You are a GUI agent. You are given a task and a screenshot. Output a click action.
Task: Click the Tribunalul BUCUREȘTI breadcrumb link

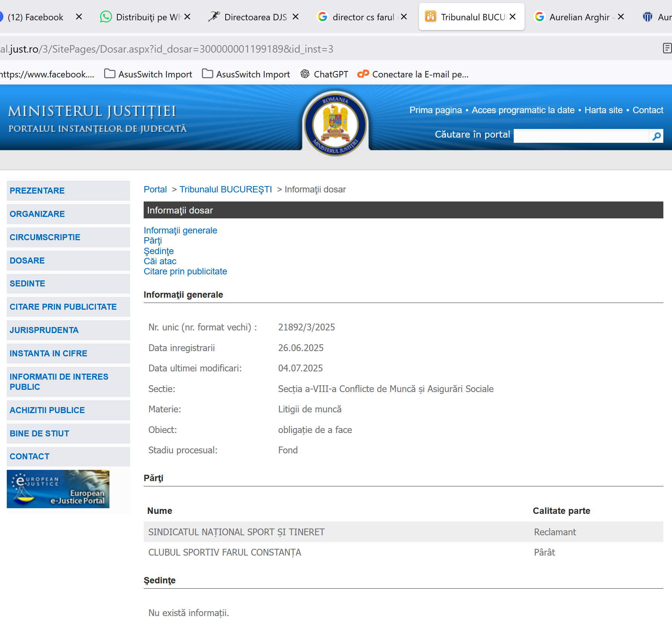click(226, 189)
